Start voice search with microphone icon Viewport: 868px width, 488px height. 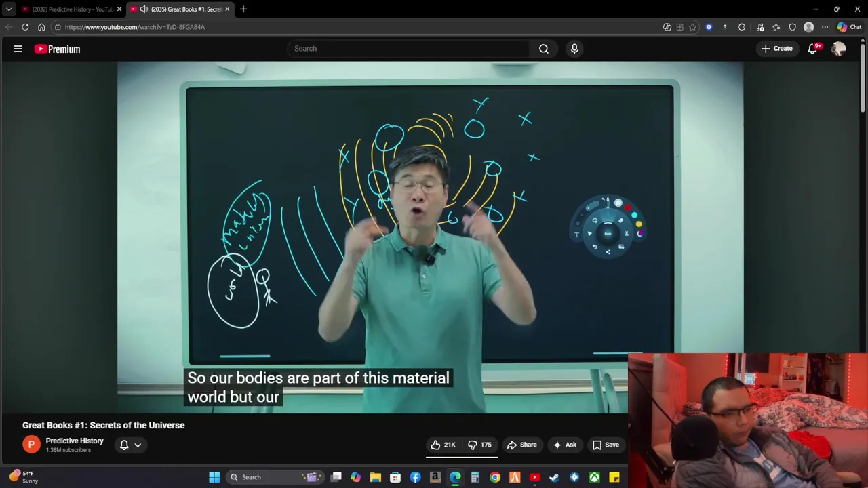tap(574, 49)
